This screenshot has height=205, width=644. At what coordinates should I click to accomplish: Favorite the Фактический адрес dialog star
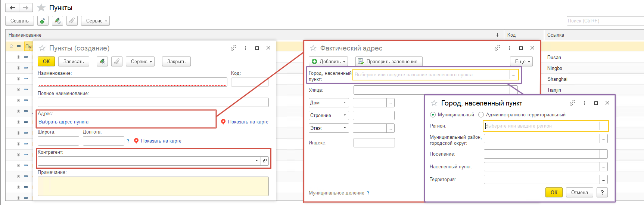(x=313, y=48)
